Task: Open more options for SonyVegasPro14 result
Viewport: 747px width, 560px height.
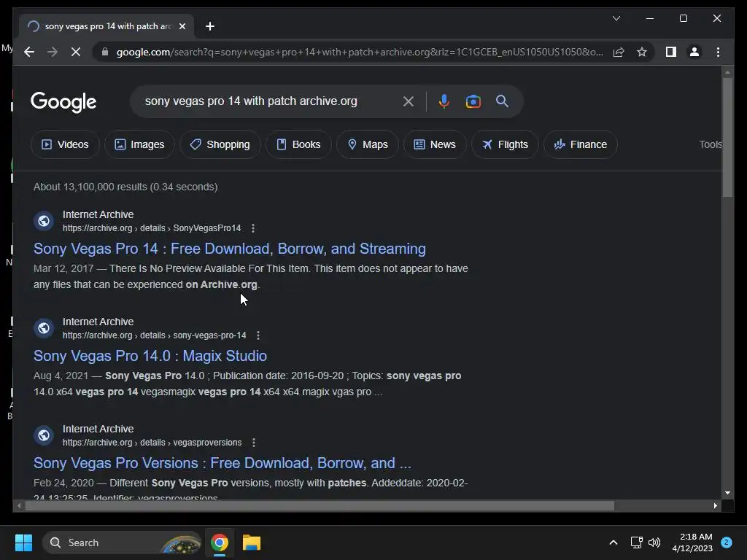Action: (x=253, y=228)
